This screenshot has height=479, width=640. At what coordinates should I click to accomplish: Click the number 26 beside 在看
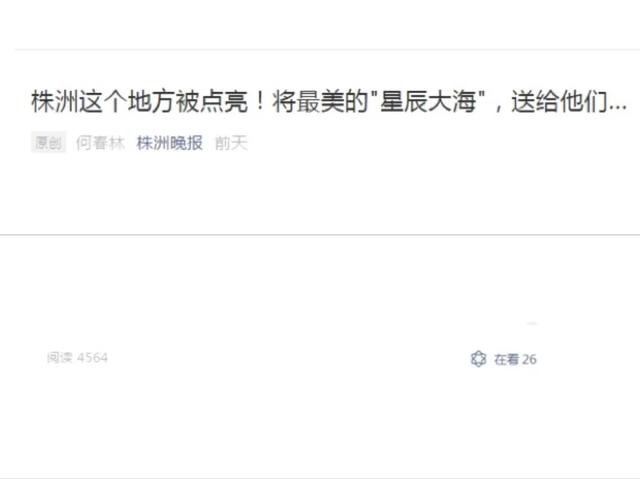(529, 359)
